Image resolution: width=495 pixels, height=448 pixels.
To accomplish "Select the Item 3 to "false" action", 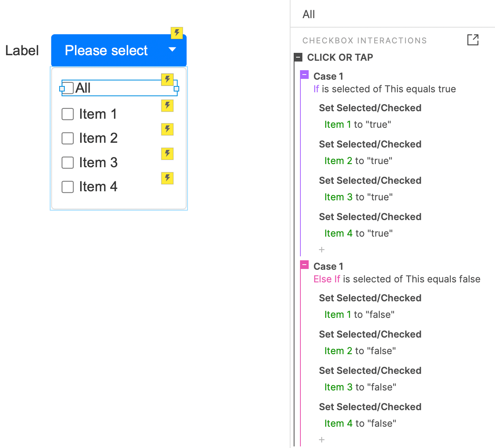I will [x=360, y=387].
